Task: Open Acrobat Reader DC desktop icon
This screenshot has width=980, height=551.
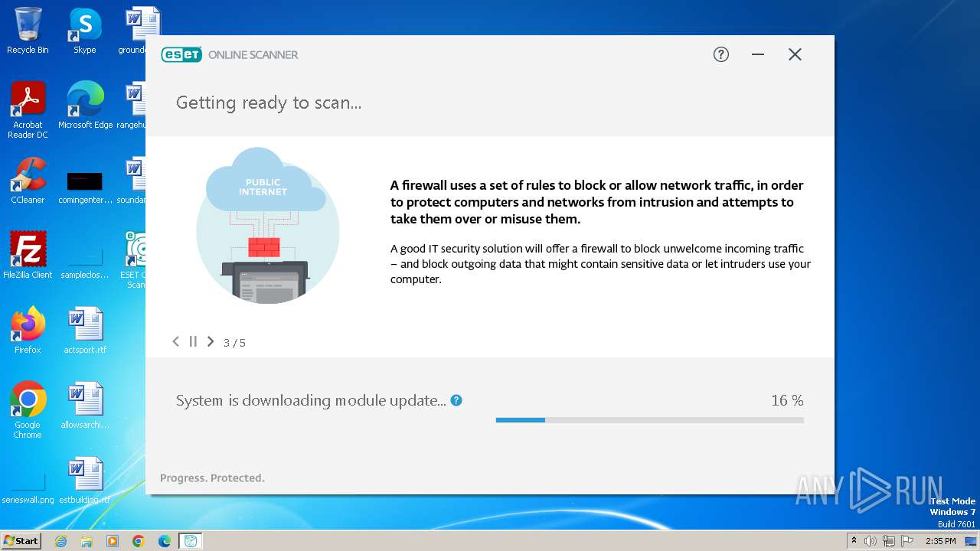Action: [x=28, y=109]
